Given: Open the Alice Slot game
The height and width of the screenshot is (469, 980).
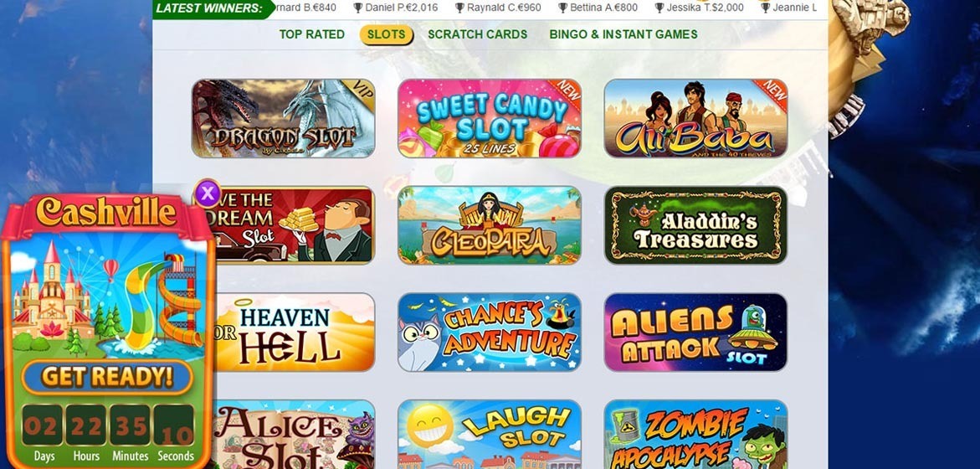Looking at the screenshot, I should [x=295, y=435].
